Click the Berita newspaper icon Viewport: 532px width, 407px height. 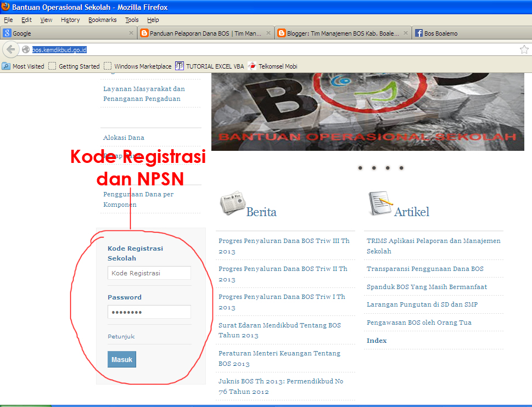click(233, 202)
